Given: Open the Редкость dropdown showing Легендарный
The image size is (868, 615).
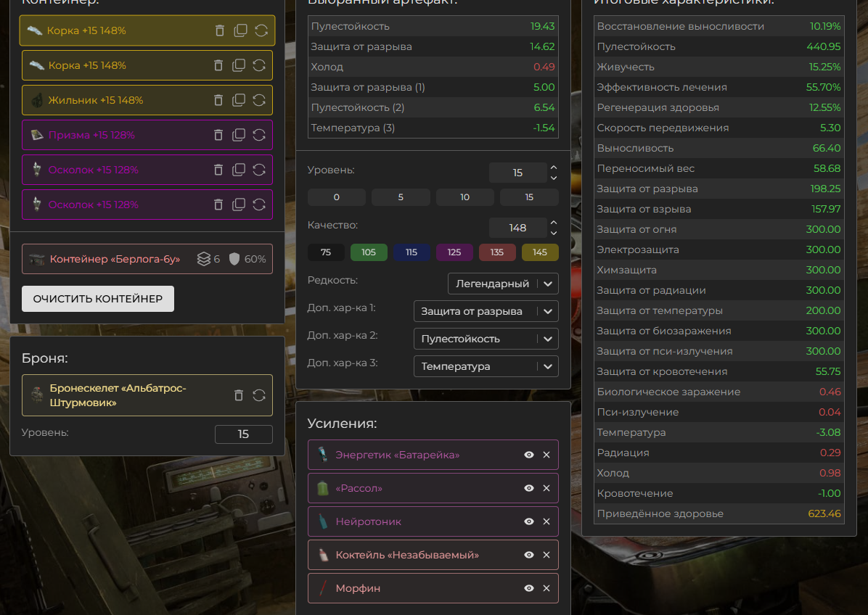Looking at the screenshot, I should coord(503,284).
